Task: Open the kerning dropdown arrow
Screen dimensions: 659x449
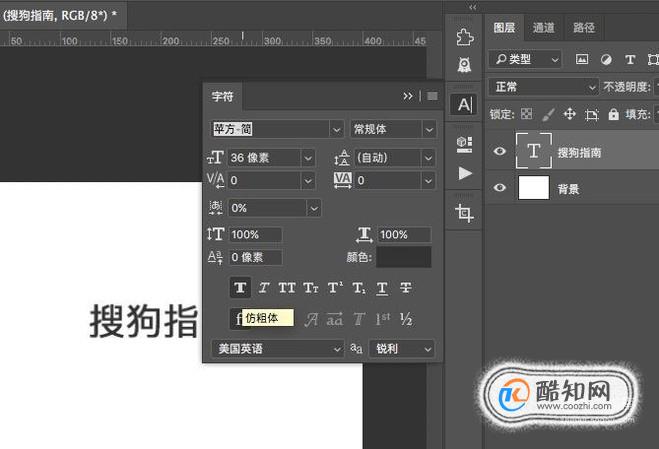Action: pos(308,181)
